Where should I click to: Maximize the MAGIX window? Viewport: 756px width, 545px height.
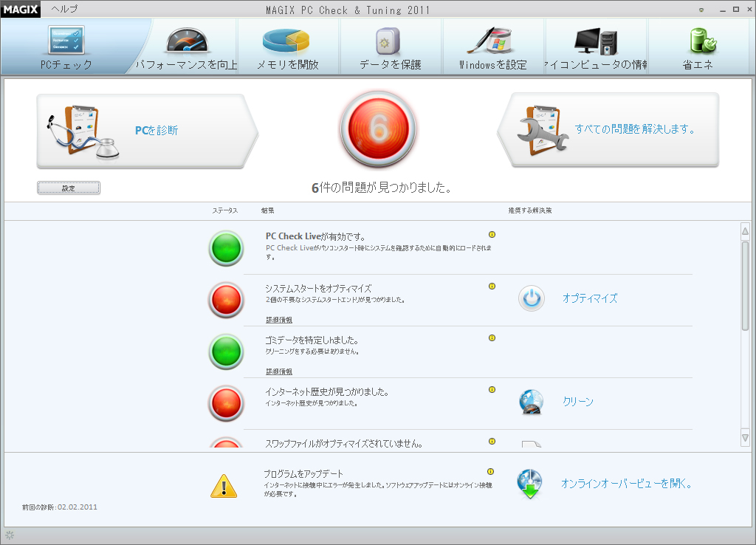click(x=736, y=9)
